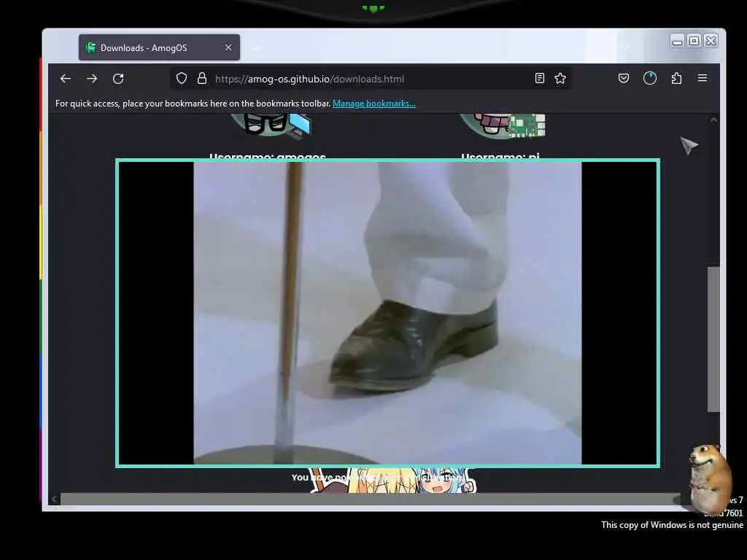Click the rickroll video overlay

click(x=387, y=313)
